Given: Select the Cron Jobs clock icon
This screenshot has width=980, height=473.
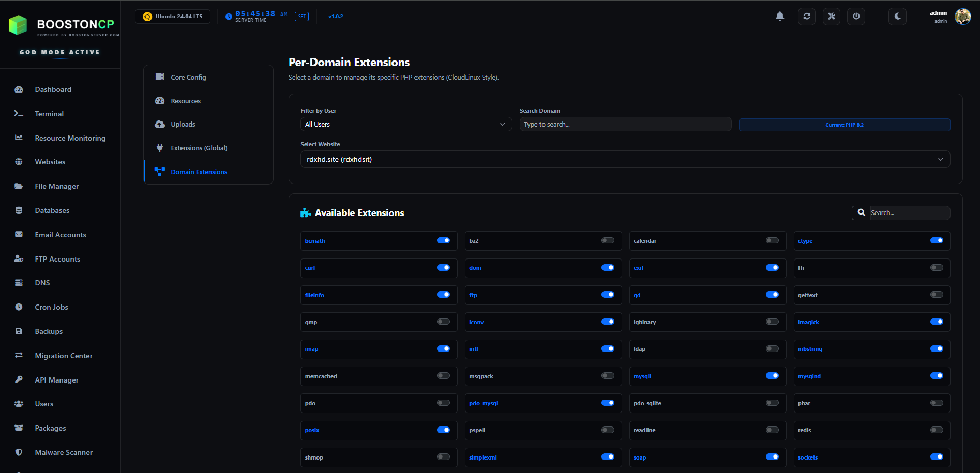Looking at the screenshot, I should [x=19, y=307].
